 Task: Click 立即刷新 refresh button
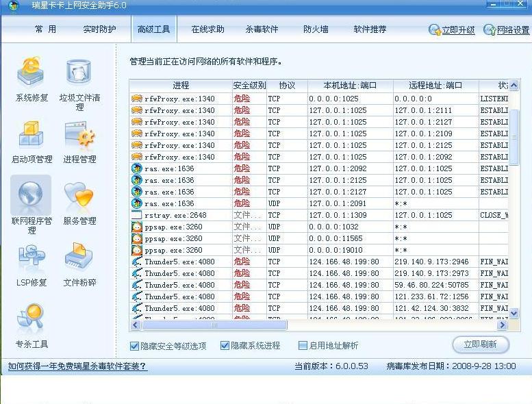pyautogui.click(x=481, y=344)
